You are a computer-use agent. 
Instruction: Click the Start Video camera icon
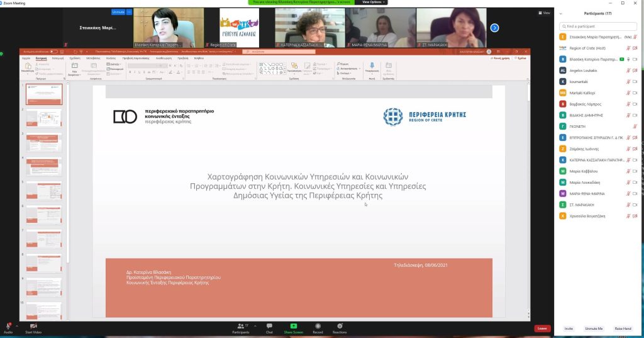pyautogui.click(x=33, y=326)
